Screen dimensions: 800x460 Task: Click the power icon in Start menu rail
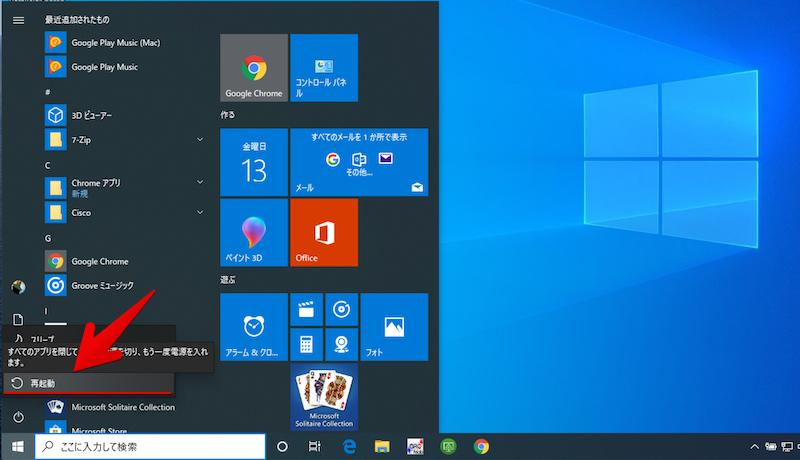18,417
